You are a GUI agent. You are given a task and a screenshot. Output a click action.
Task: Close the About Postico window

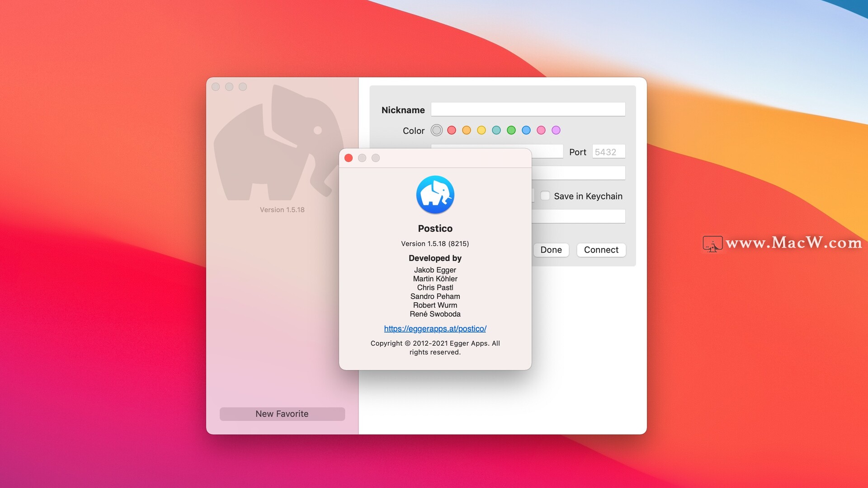pyautogui.click(x=349, y=158)
